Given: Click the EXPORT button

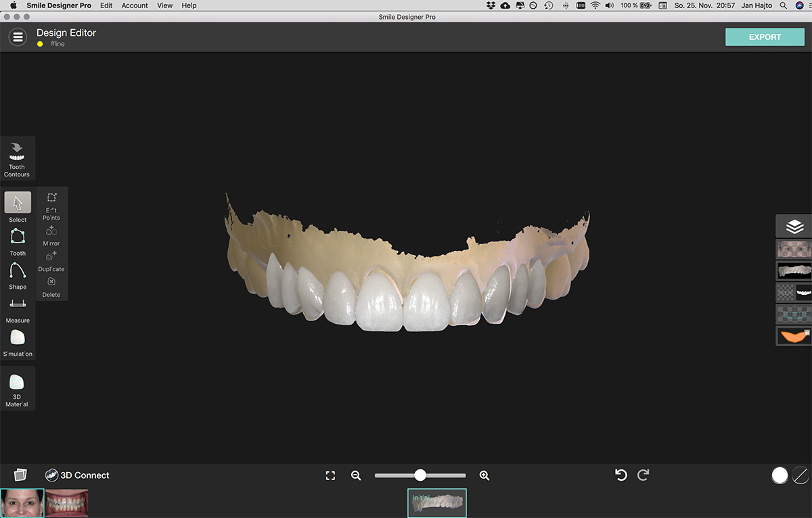Looking at the screenshot, I should click(x=765, y=37).
